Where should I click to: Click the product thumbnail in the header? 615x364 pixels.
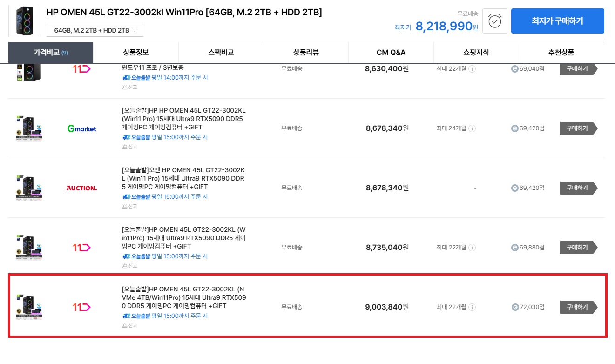tap(25, 21)
